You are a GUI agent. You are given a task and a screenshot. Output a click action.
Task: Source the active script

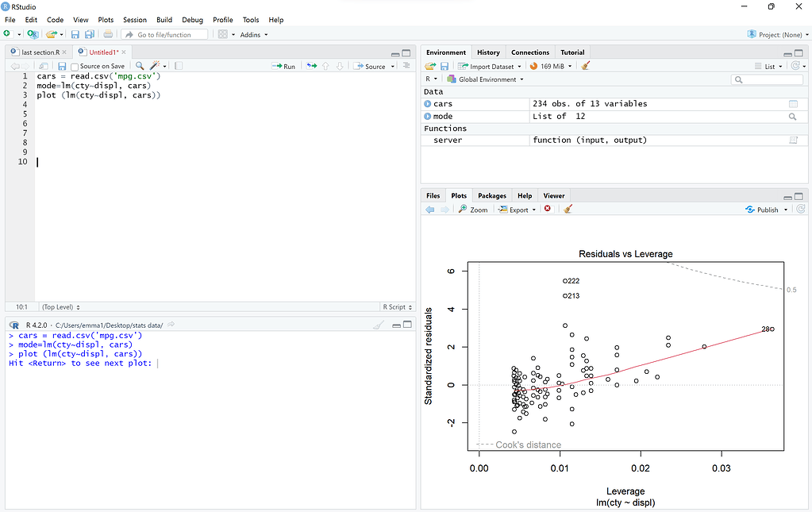[x=370, y=66]
